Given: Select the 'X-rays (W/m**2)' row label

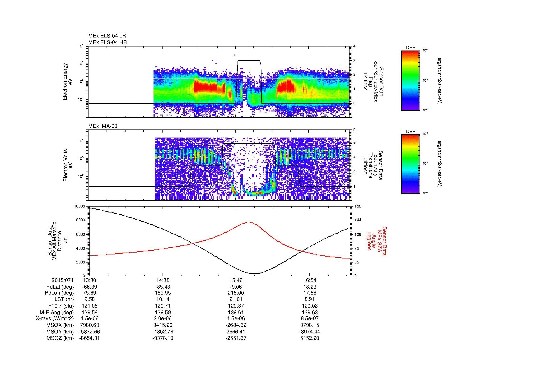Looking at the screenshot, I should [55, 319].
